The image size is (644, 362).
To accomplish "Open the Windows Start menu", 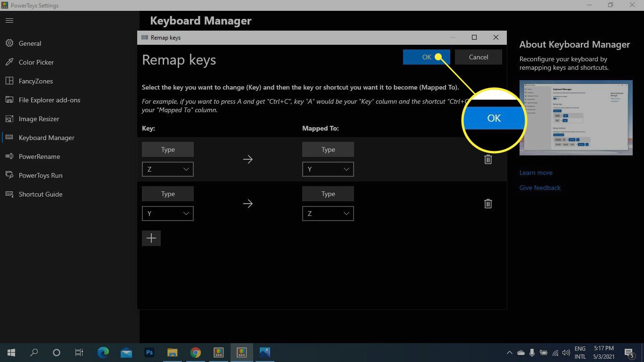I will pyautogui.click(x=11, y=353).
